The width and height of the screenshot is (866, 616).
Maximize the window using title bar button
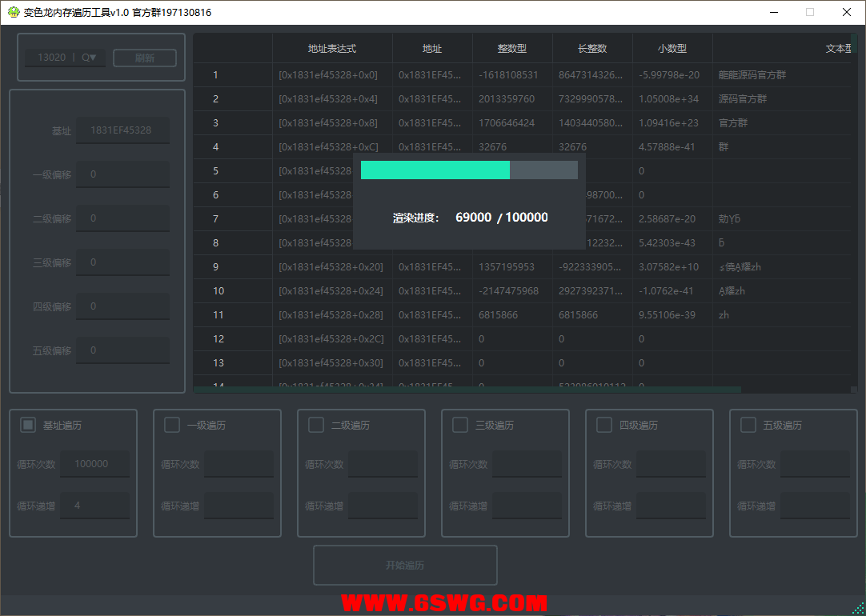[810, 13]
